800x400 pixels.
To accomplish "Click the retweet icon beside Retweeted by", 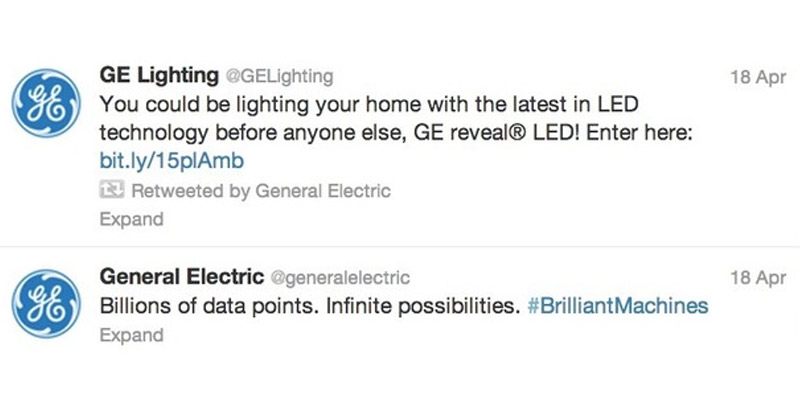I will (112, 190).
